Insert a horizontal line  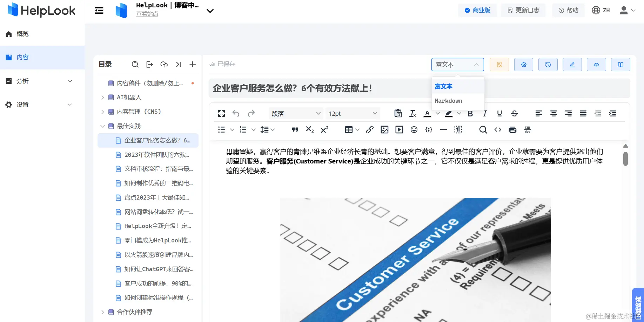[x=443, y=130]
